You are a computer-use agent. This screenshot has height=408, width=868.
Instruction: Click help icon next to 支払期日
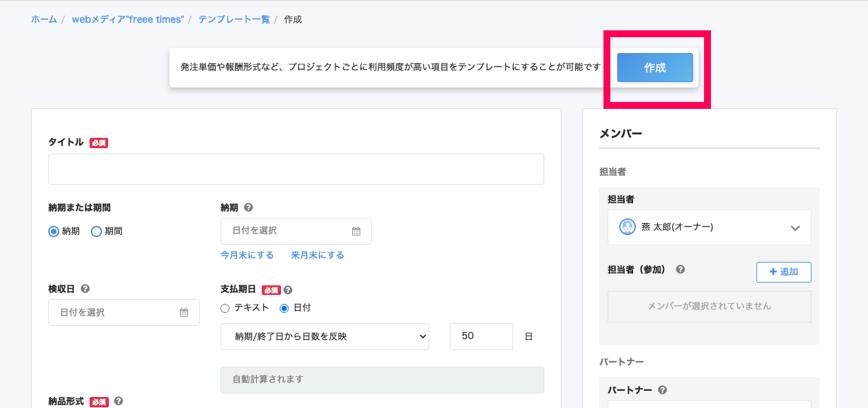click(288, 290)
